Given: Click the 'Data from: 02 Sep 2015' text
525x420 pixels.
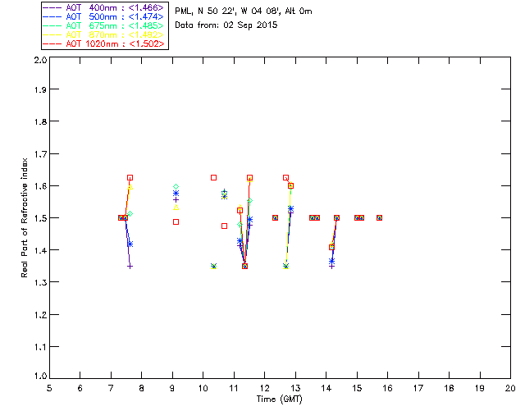Looking at the screenshot, I should coord(226,25).
